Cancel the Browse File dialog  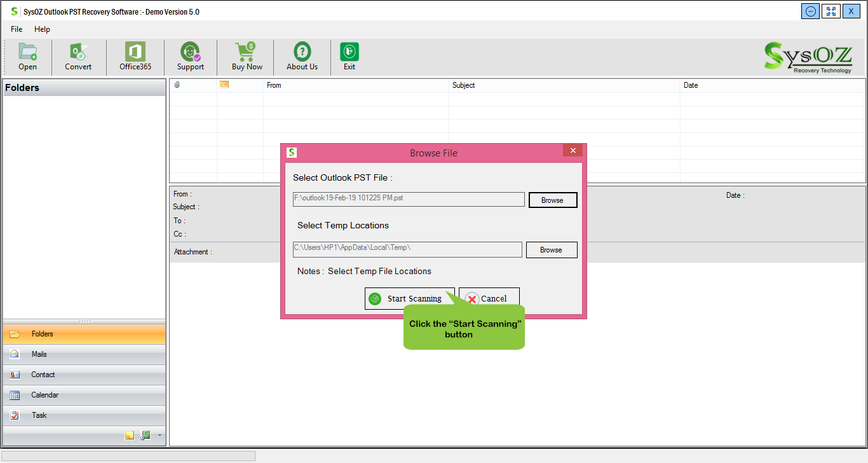(489, 298)
